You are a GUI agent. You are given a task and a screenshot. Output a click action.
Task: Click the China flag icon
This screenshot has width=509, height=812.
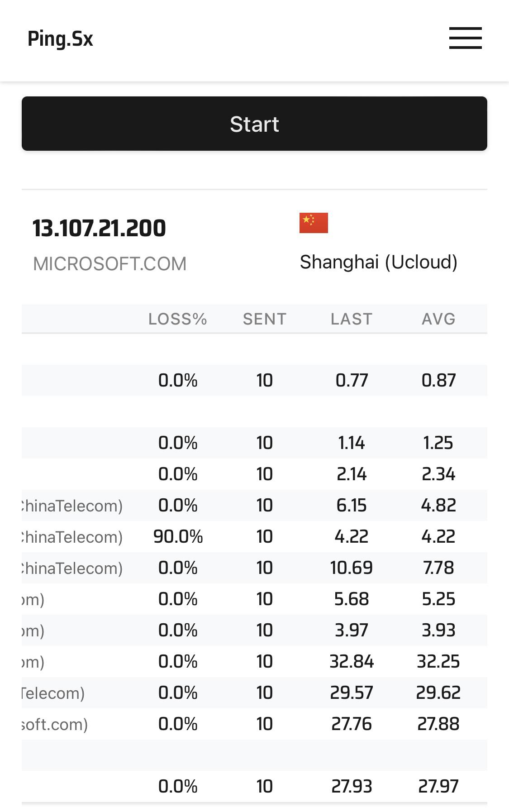tap(314, 223)
